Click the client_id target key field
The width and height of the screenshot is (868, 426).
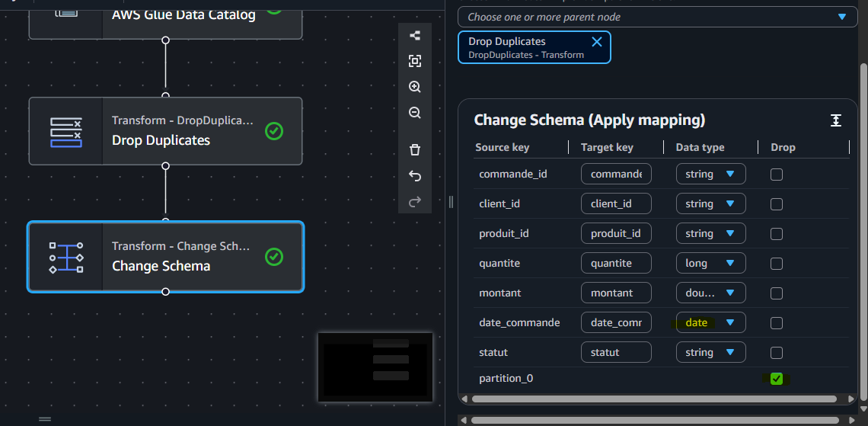(616, 204)
